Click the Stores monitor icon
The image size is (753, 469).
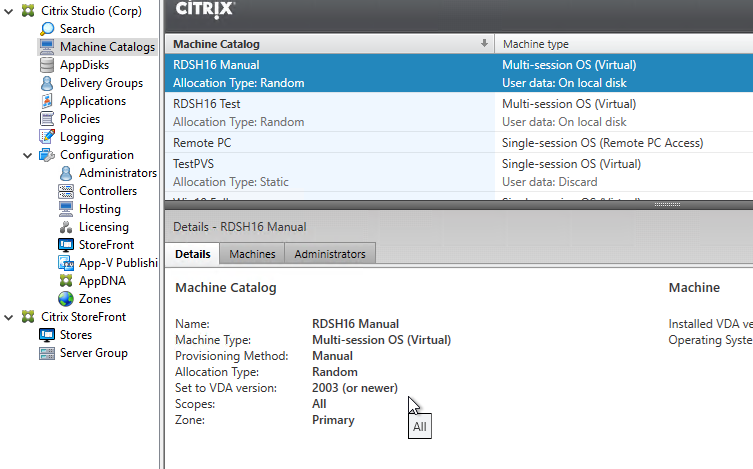point(47,335)
